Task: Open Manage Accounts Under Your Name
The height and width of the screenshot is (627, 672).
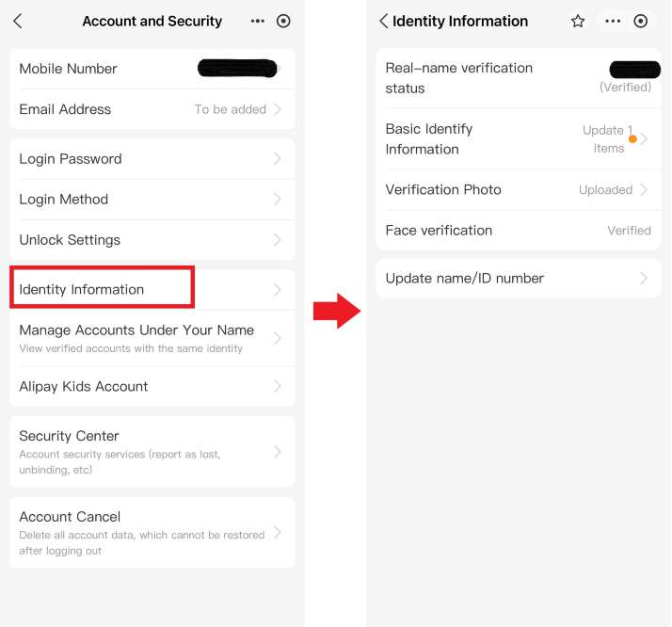Action: coord(152,338)
